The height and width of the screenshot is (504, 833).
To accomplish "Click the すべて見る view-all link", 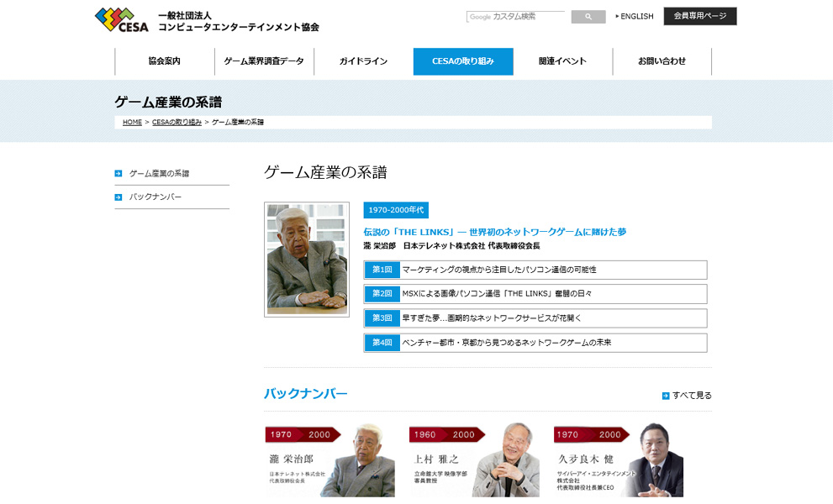I will click(x=692, y=396).
